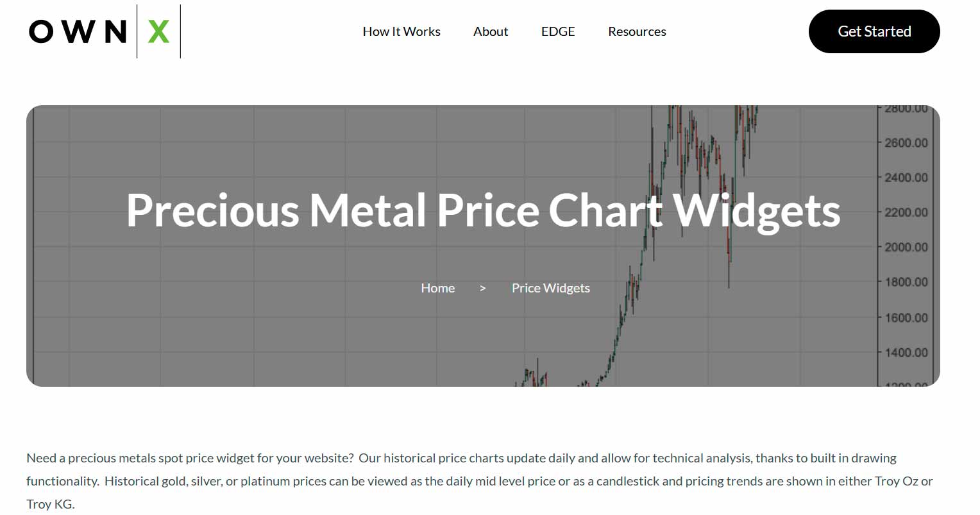Click the 1400.00 price axis label
The height and width of the screenshot is (515, 980).
coord(906,353)
